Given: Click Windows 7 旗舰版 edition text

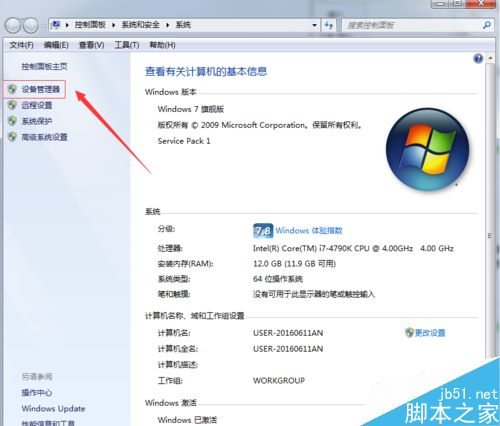Looking at the screenshot, I should pyautogui.click(x=191, y=109).
